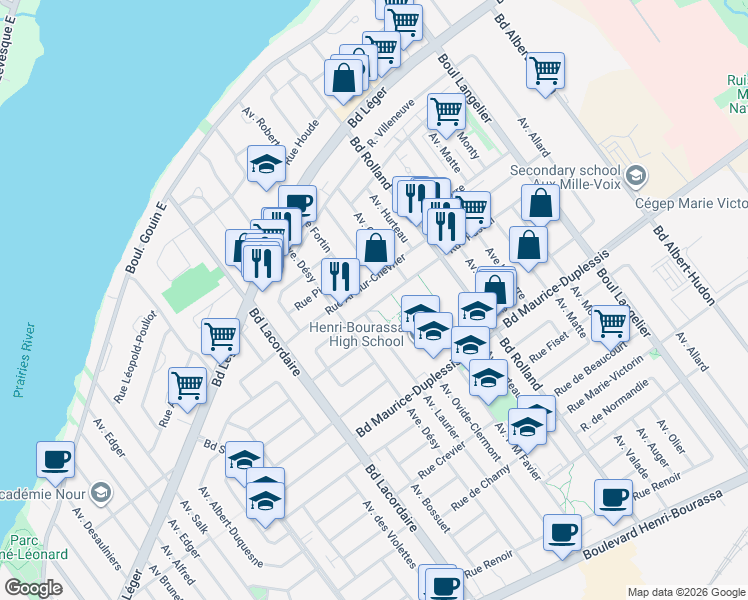
Task: Click the Boul. Gouin E label
Action: tap(146, 238)
